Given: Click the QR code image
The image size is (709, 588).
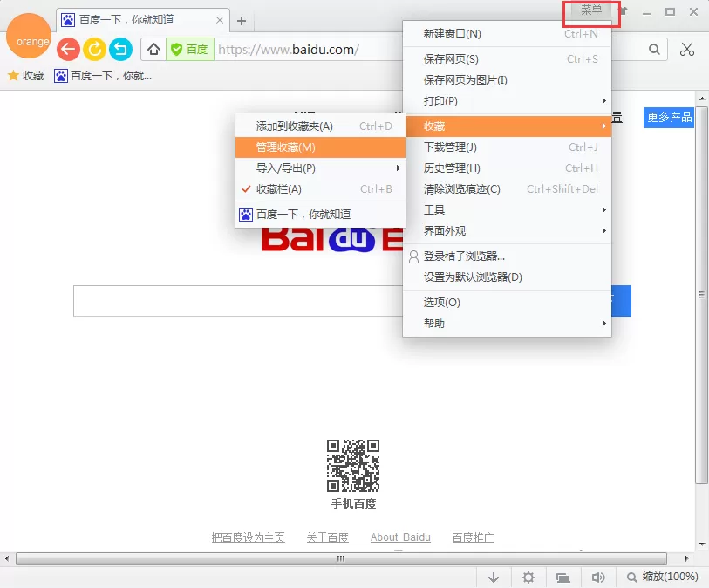Looking at the screenshot, I should [353, 466].
